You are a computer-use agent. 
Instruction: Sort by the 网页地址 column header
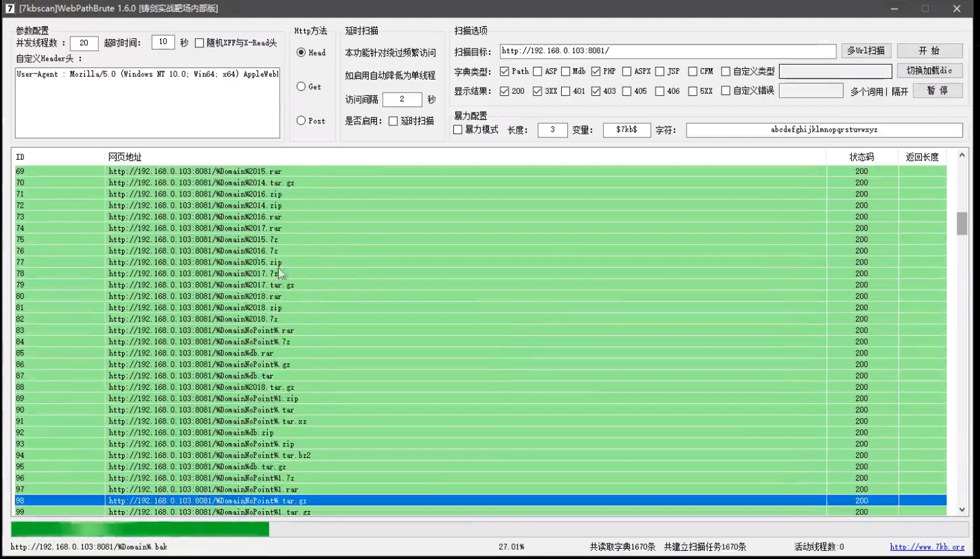tap(466, 157)
